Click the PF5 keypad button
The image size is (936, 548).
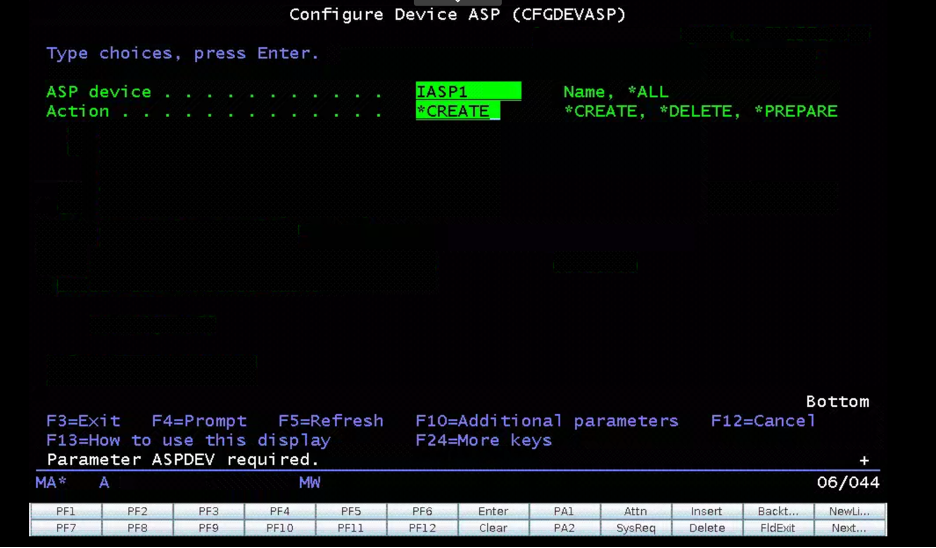pyautogui.click(x=351, y=511)
